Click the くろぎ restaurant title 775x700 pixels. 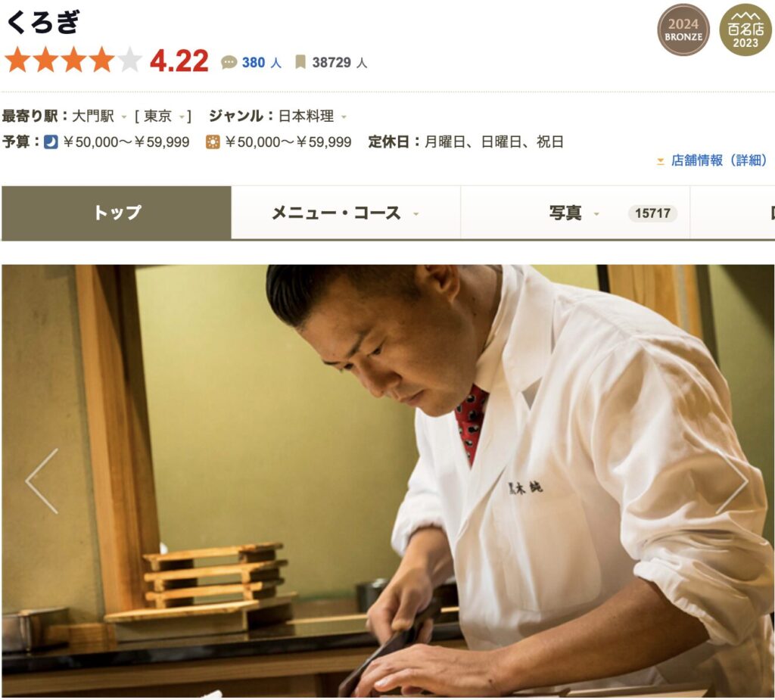[x=43, y=22]
